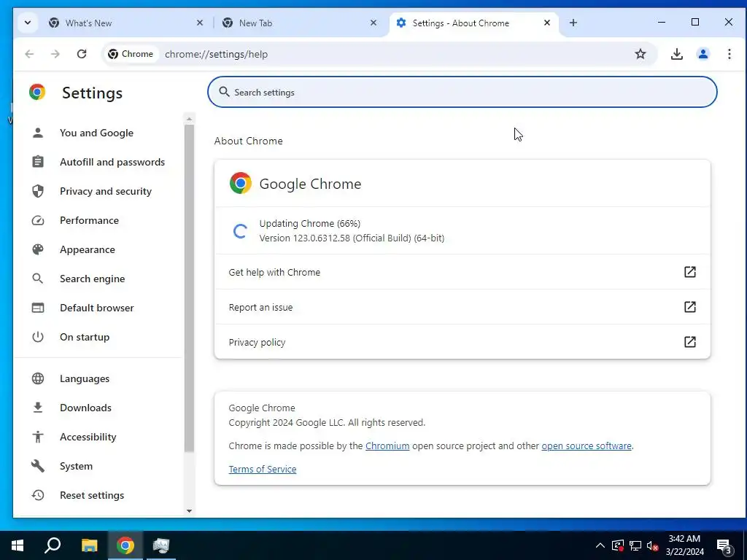This screenshot has height=560, width=747.
Task: Click the palette icon beside Appearance
Action: pyautogui.click(x=38, y=249)
